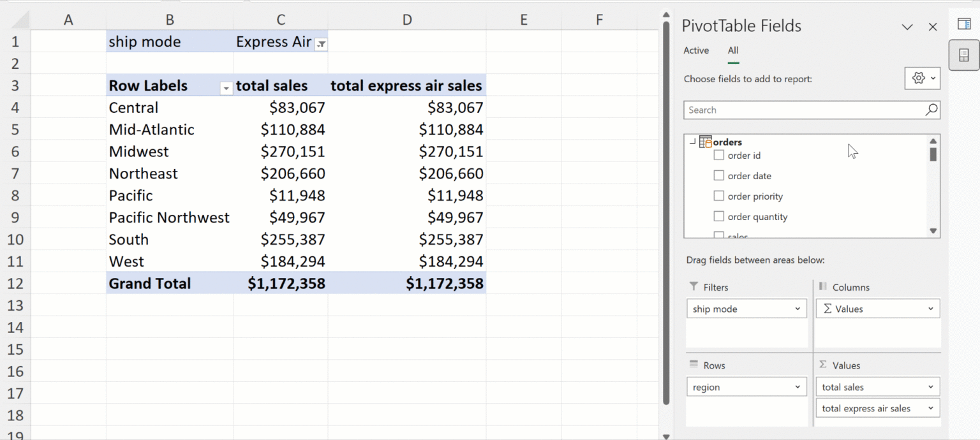
Task: Click the PivotTable Fields pane icon in side strip
Action: pos(964,55)
